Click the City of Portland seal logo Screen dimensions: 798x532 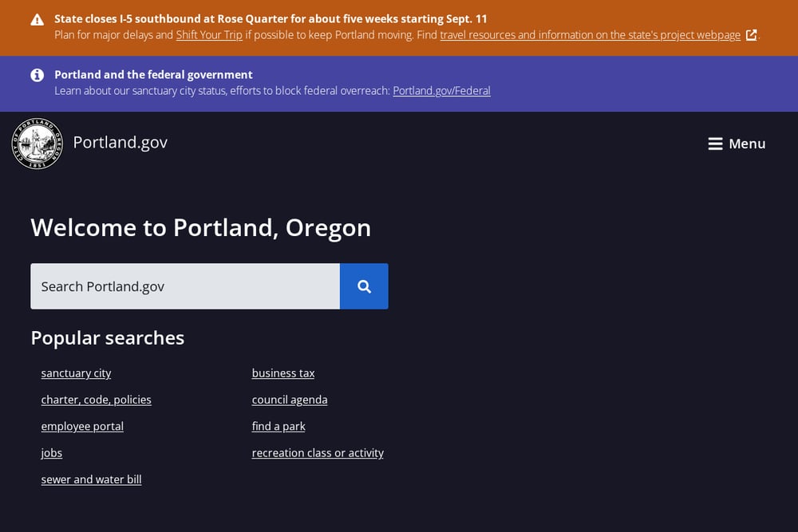point(38,144)
